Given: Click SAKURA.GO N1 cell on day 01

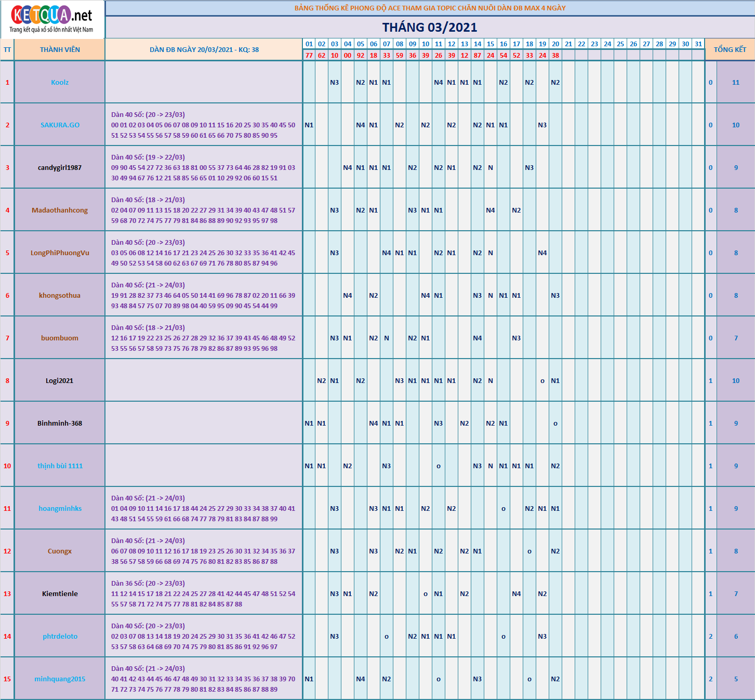Looking at the screenshot, I should [x=309, y=125].
